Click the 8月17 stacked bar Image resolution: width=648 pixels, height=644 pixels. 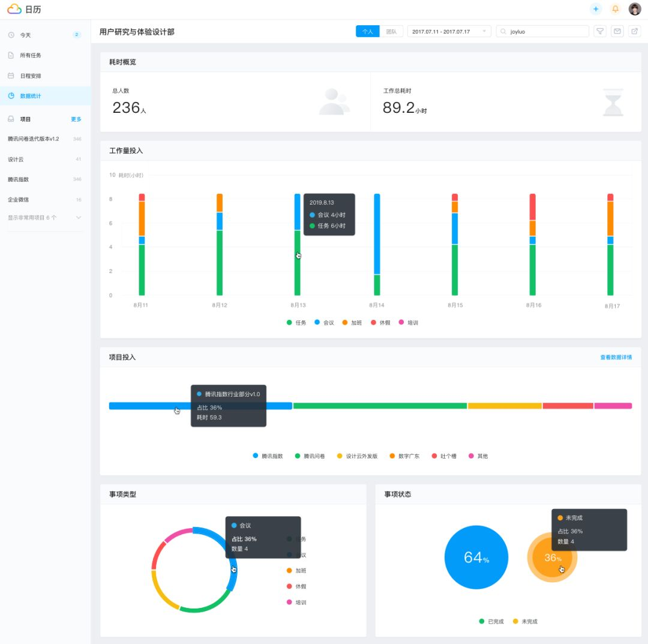[610, 244]
